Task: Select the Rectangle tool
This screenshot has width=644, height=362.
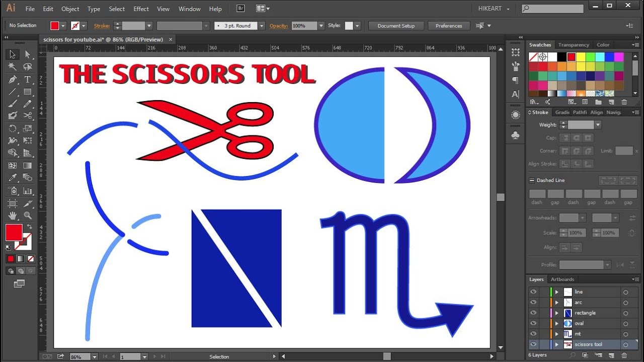Action: click(x=28, y=92)
